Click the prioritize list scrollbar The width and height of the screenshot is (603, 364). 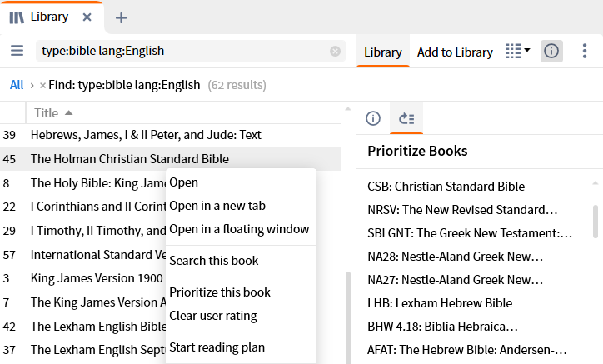[x=595, y=221]
